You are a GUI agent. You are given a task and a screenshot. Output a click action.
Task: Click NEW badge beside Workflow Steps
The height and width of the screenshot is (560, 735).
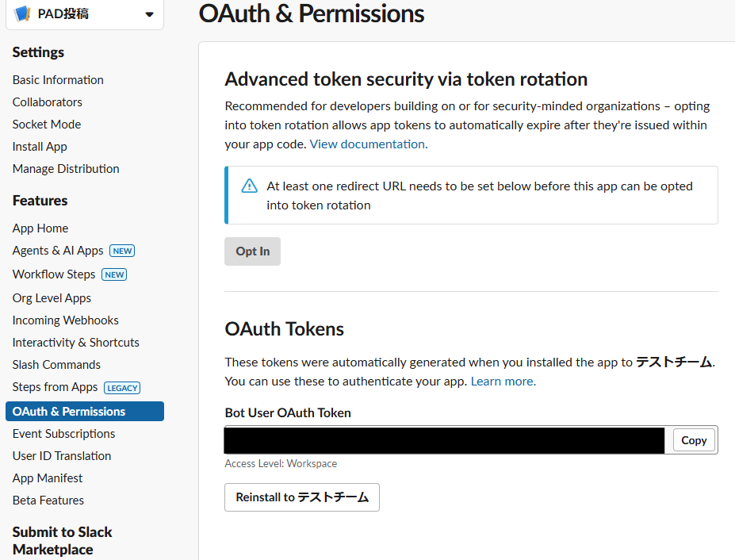114,274
